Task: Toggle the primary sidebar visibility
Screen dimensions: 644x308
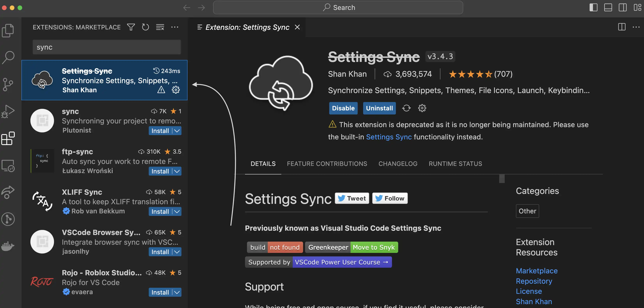Action: (593, 7)
